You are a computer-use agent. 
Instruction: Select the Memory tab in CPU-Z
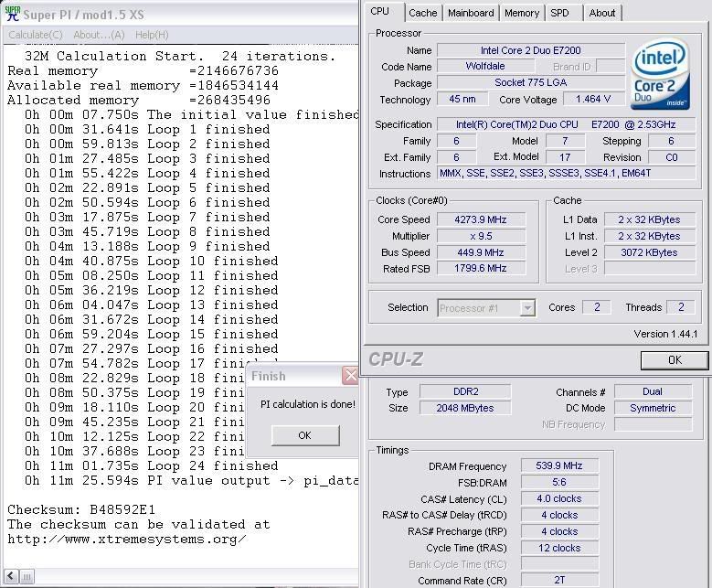coord(521,13)
